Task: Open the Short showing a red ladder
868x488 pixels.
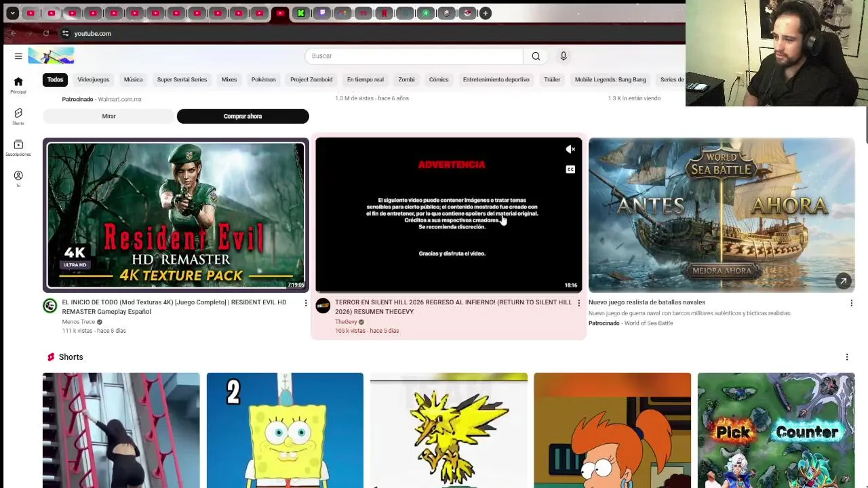Action: coord(121,430)
